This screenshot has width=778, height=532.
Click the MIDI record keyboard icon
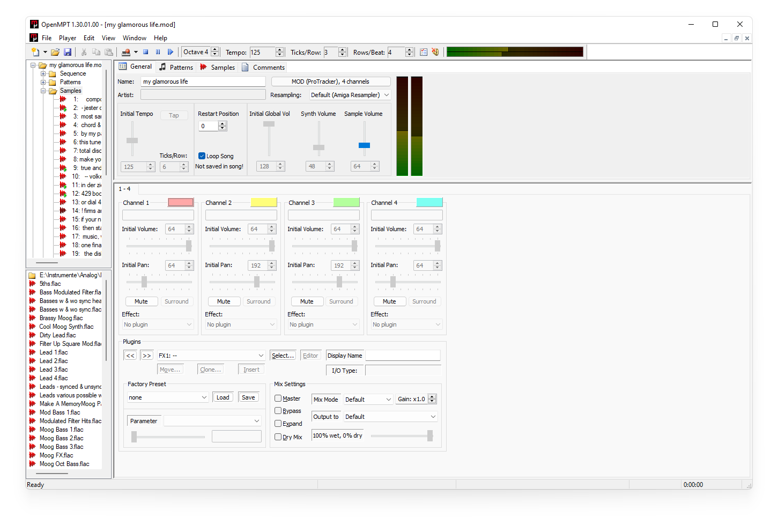coord(126,52)
